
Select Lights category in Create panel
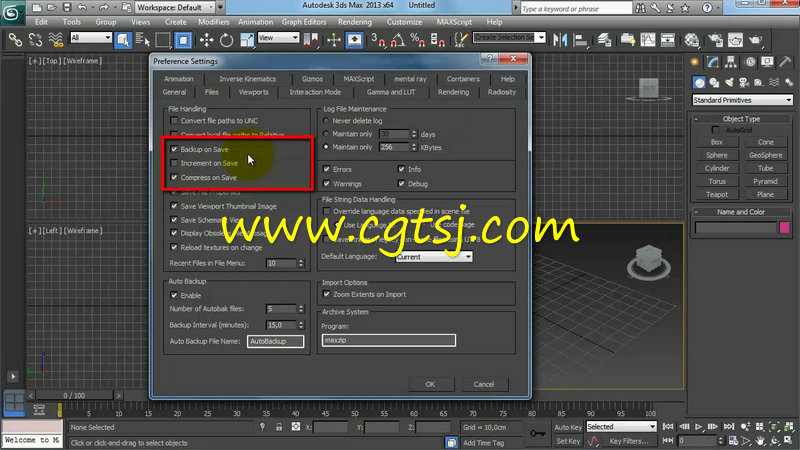[729, 82]
